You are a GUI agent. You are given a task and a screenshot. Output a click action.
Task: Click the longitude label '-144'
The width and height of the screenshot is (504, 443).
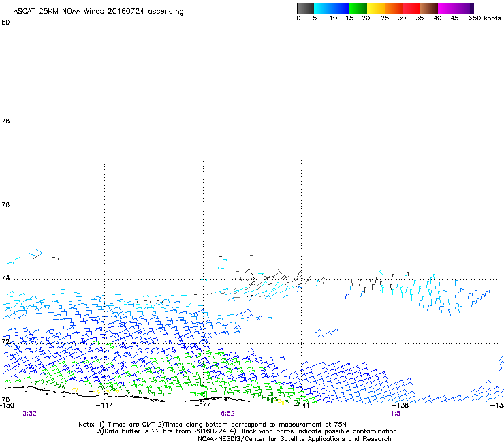[x=203, y=405]
